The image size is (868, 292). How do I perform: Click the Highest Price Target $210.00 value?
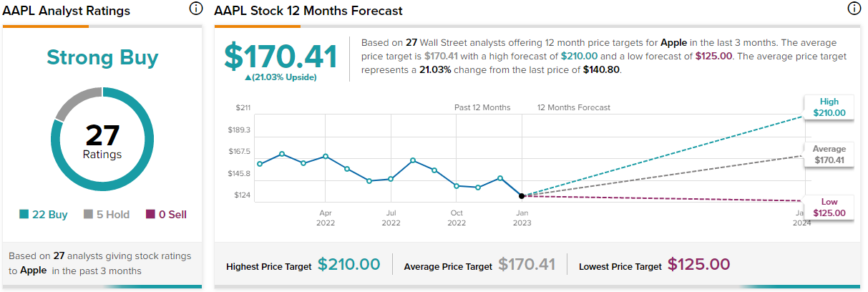[348, 265]
